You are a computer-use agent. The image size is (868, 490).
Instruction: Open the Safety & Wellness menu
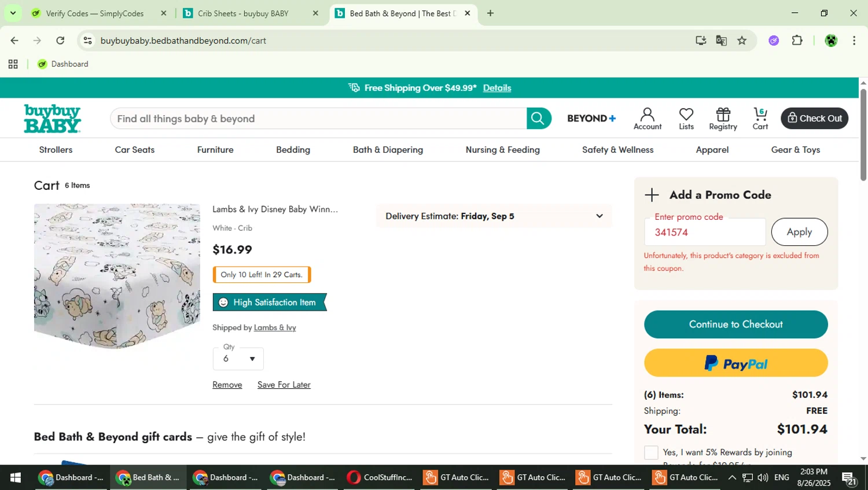pos(617,150)
